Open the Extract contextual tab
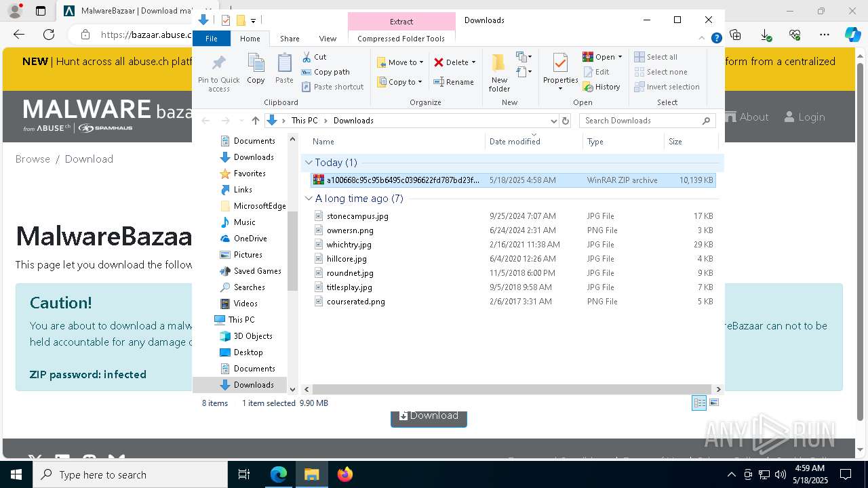Viewport: 868px width, 488px height. [401, 21]
